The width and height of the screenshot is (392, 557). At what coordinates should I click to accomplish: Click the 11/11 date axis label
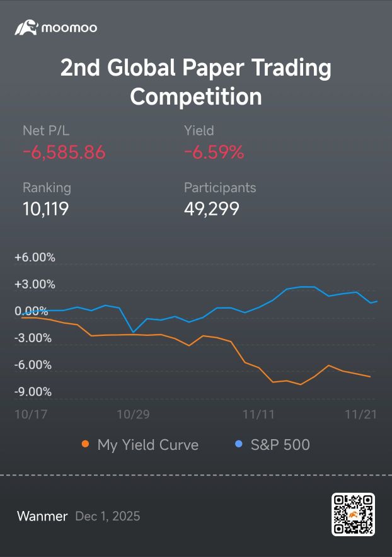258,414
